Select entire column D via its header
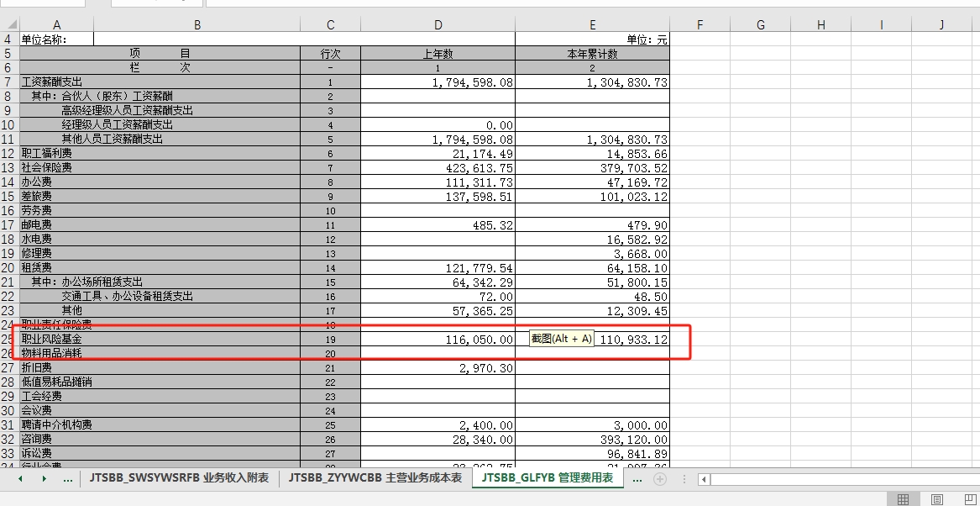980x506 pixels. click(x=438, y=25)
